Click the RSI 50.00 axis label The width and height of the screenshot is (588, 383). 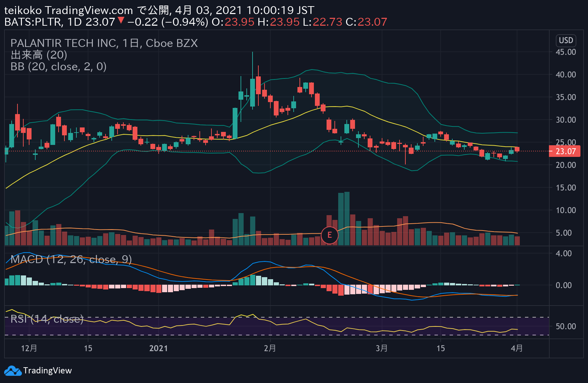click(x=566, y=326)
